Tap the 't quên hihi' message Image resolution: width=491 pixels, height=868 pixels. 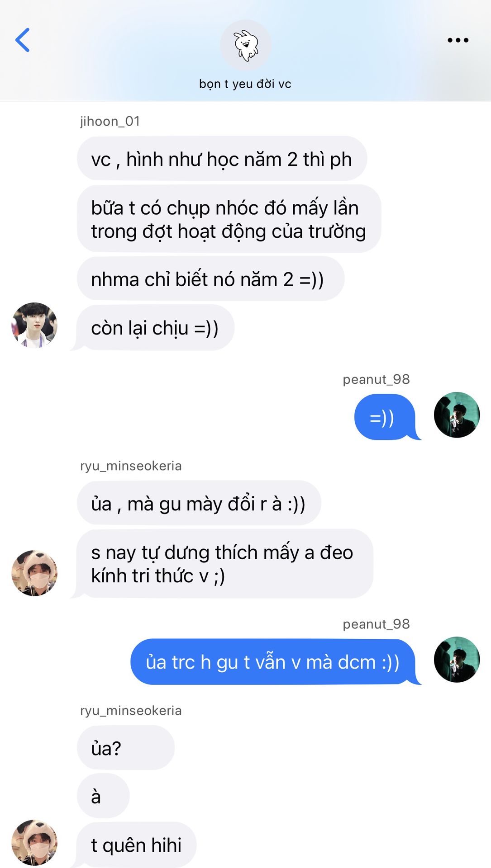136,845
